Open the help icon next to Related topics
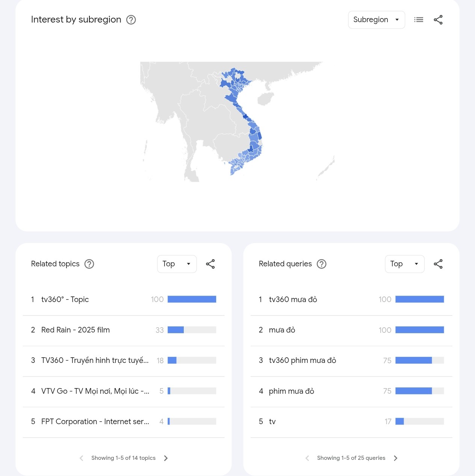 (89, 264)
